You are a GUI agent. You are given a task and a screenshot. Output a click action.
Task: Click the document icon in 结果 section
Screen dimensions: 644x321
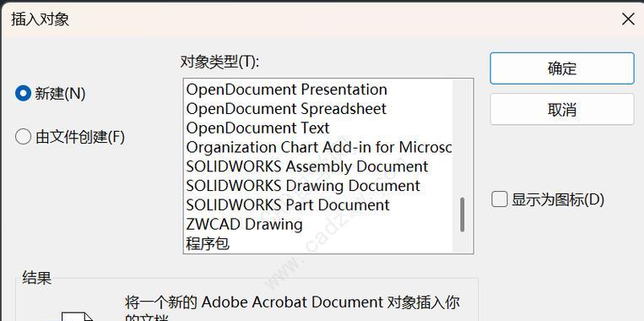78,317
